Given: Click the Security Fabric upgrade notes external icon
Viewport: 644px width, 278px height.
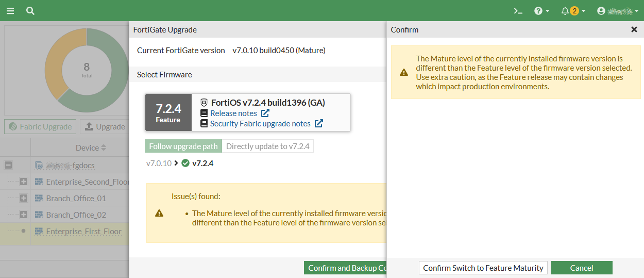Looking at the screenshot, I should click(x=319, y=123).
